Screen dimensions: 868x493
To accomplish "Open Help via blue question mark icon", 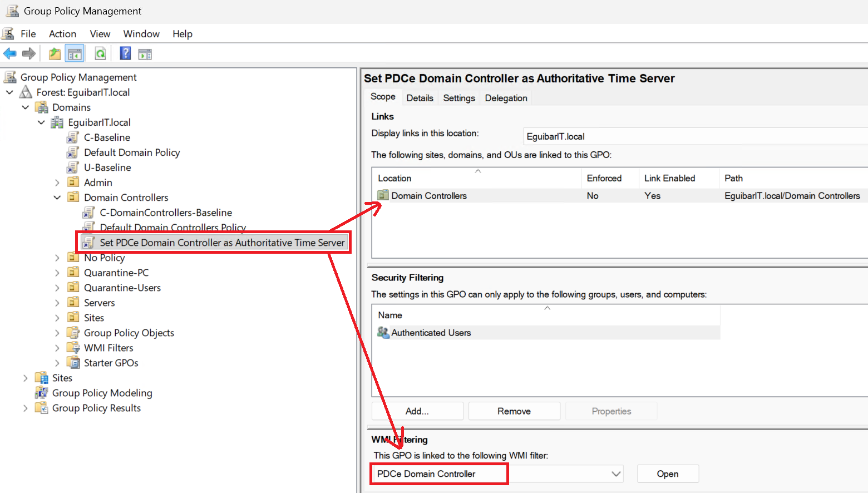I will click(126, 54).
